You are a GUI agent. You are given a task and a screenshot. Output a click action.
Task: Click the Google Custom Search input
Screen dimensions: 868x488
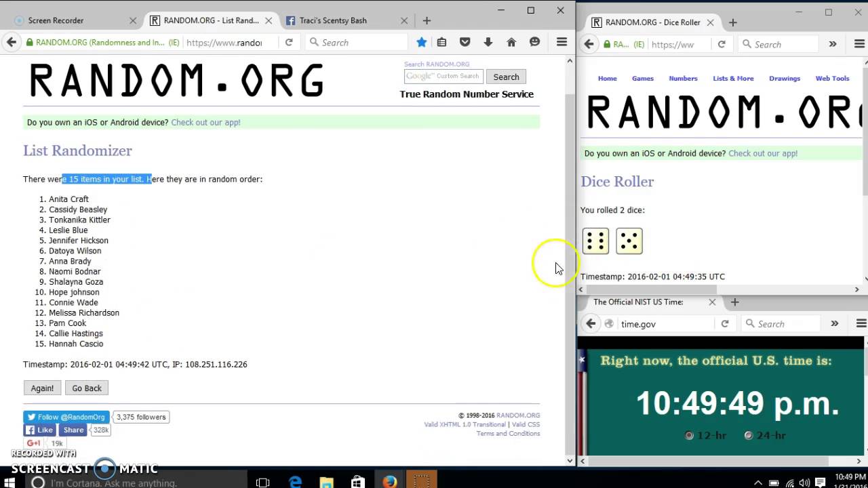(443, 77)
